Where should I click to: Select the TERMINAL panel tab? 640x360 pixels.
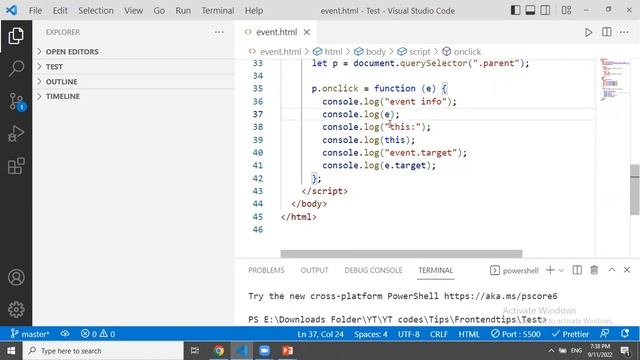pyautogui.click(x=436, y=270)
